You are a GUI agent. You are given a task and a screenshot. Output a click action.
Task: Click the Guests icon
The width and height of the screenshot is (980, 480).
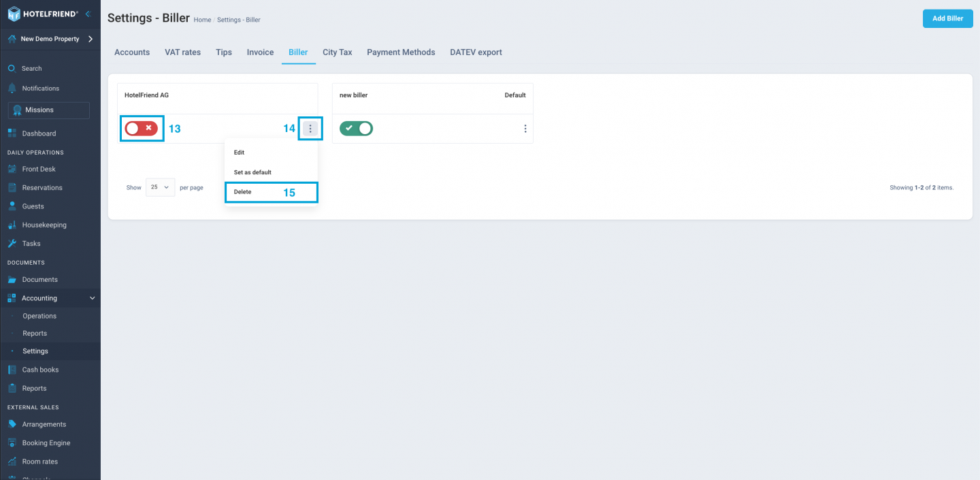[x=14, y=206]
